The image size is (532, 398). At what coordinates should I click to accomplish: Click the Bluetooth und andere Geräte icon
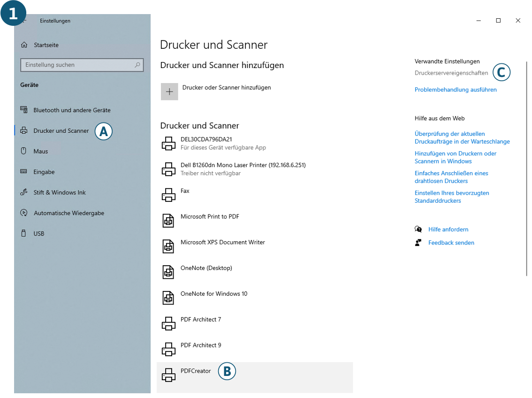tap(24, 110)
